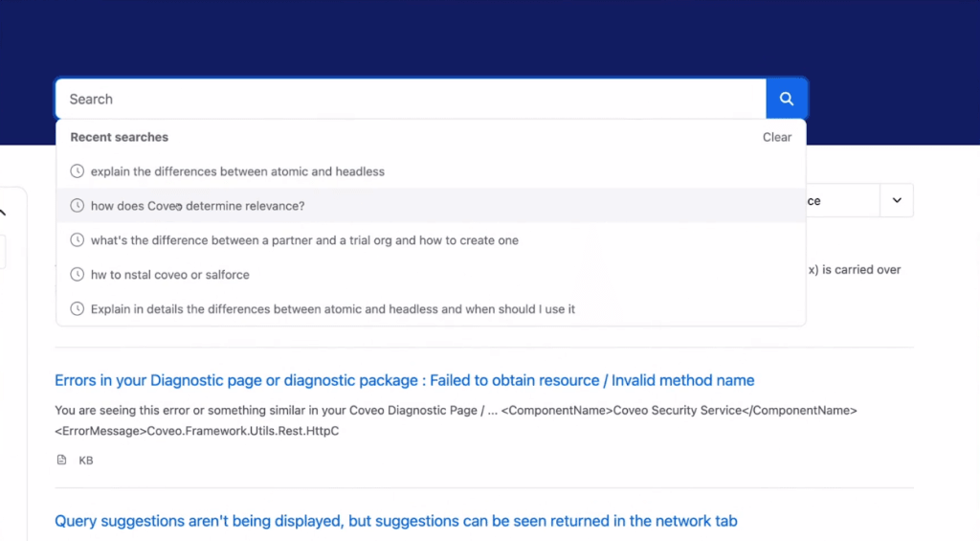Click clock icon beside 'what's the difference' search
This screenshot has height=541, width=980.
click(x=78, y=240)
